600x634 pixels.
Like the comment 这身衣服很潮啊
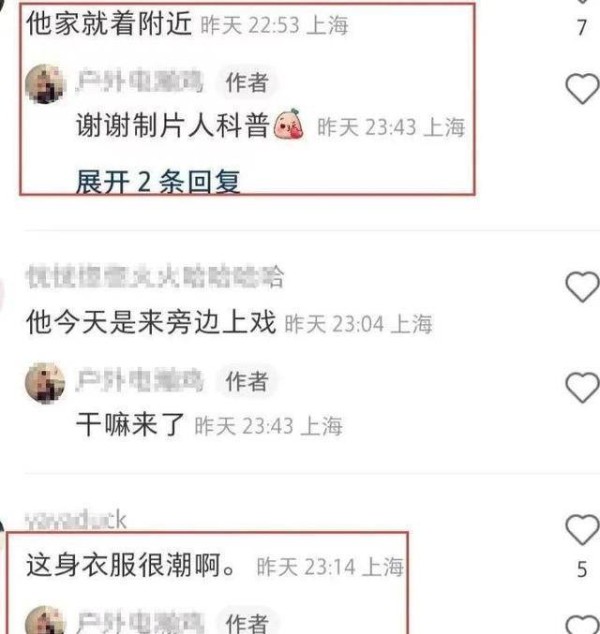(582, 529)
